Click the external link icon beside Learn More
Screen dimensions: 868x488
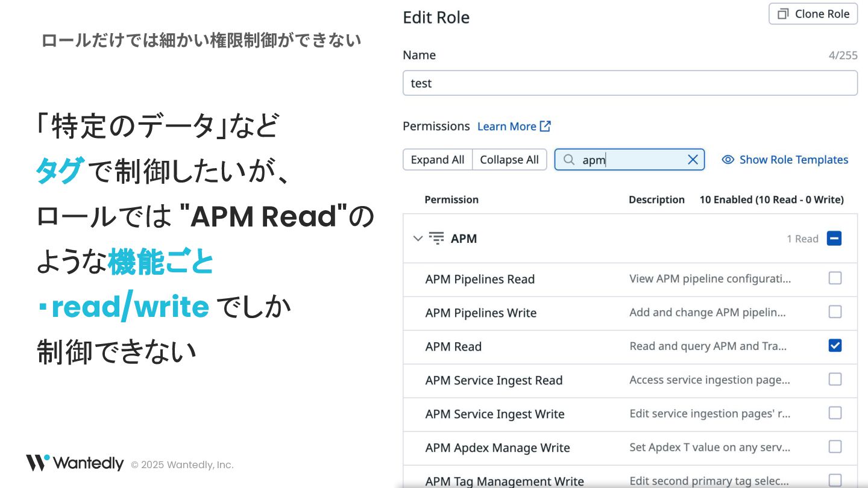[x=546, y=126]
